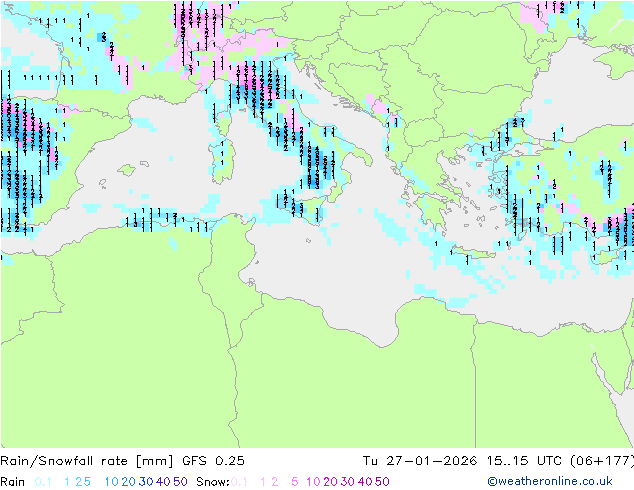Screen dimensions: 634x490
Task: Pick the 40 value in Snow legend
Action: coord(365,482)
